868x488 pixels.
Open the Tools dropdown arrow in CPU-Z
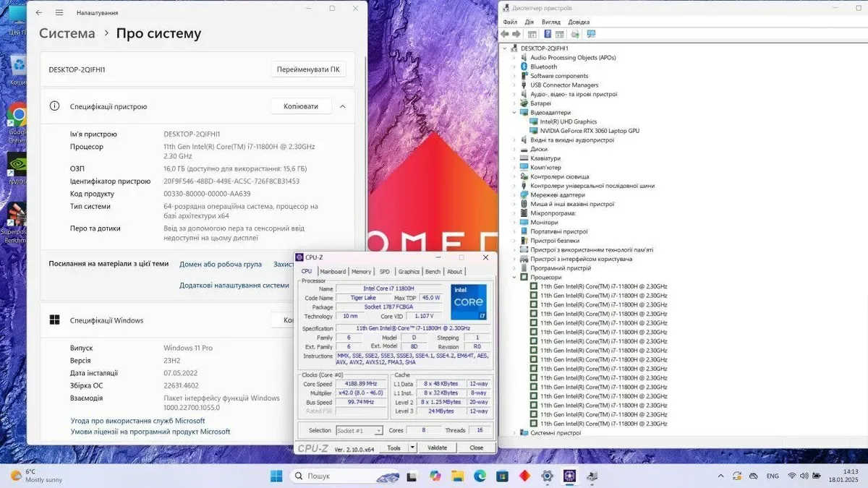click(x=412, y=448)
